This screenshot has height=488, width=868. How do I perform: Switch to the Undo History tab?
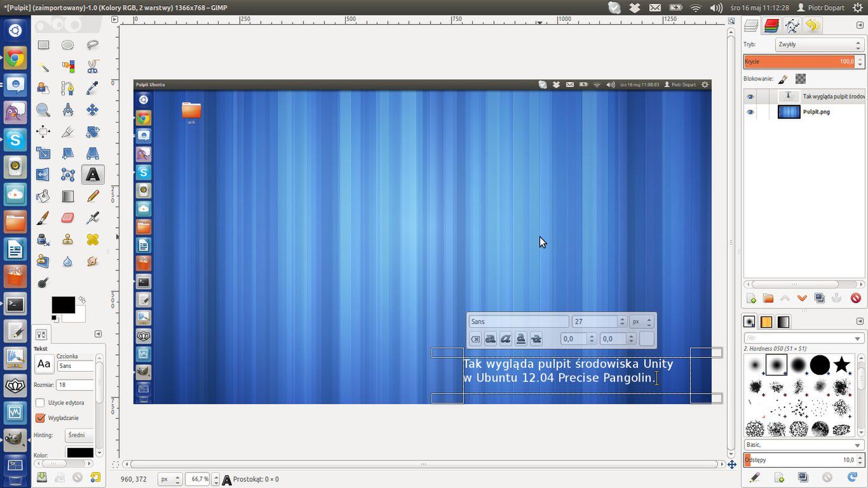812,25
